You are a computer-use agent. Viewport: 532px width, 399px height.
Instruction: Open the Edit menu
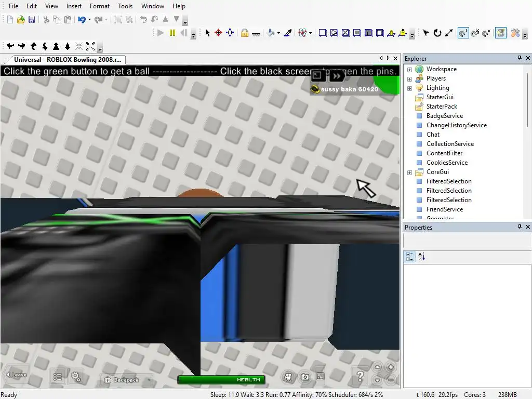(32, 6)
